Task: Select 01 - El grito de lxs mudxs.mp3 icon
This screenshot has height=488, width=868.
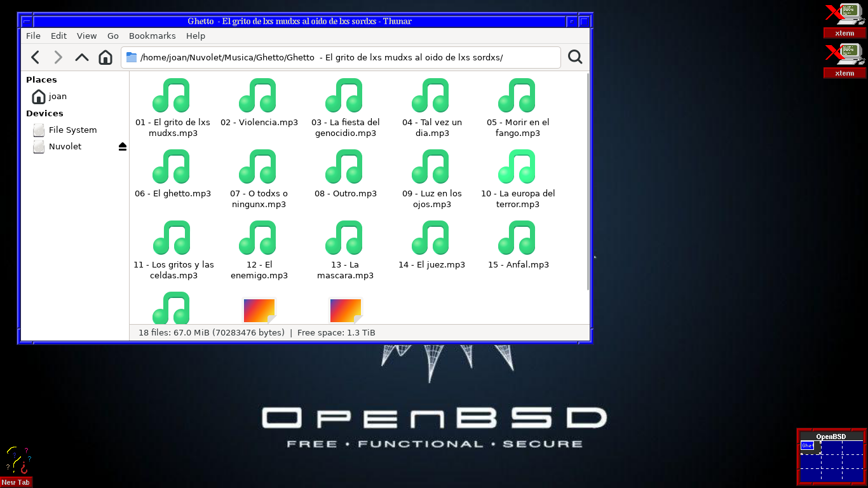Action: 172,95
